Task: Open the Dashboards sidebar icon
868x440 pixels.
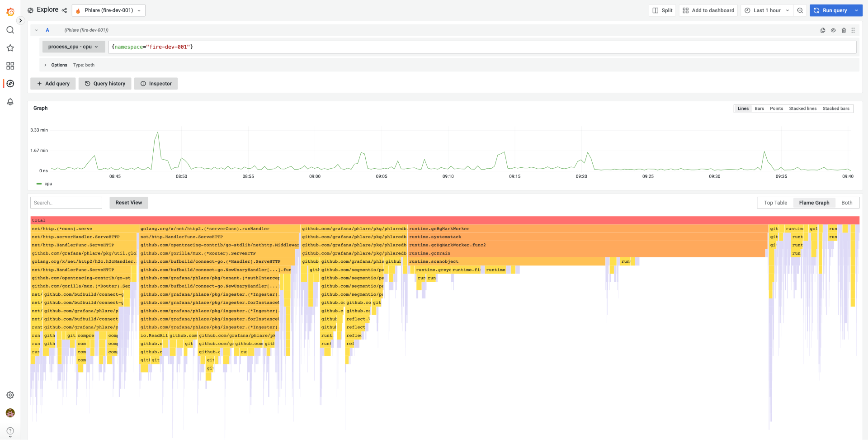Action: (x=10, y=66)
